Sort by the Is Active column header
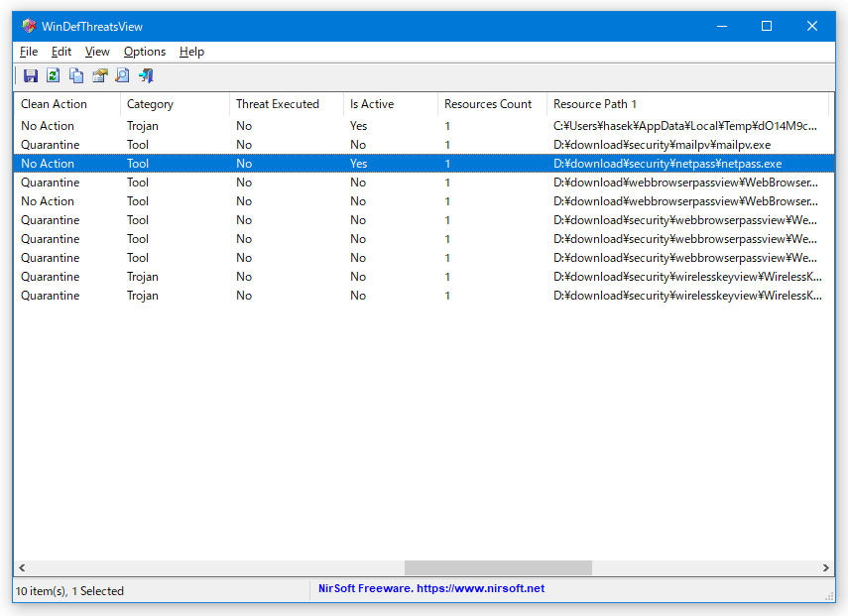The image size is (848, 616). (x=391, y=104)
